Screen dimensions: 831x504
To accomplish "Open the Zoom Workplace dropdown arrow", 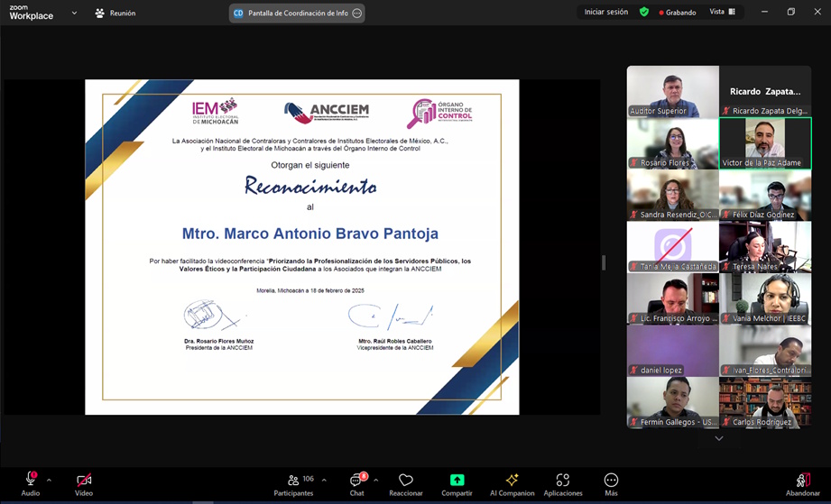I will (74, 14).
